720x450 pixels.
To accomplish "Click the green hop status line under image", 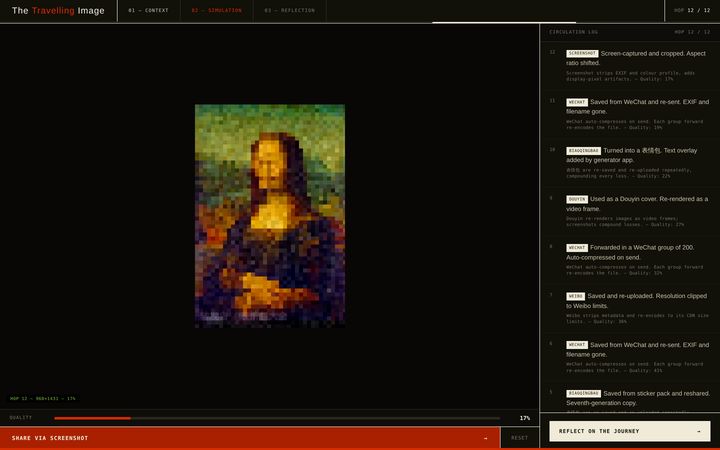I will pyautogui.click(x=43, y=399).
